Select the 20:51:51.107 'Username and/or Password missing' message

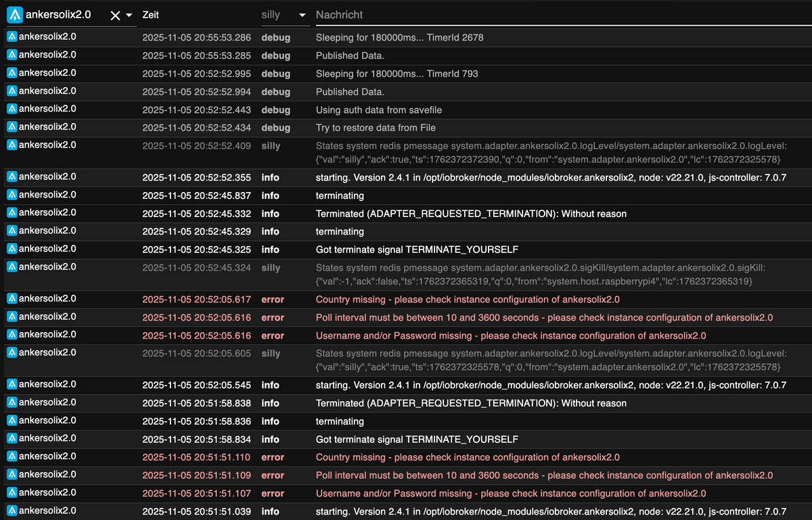(x=511, y=494)
